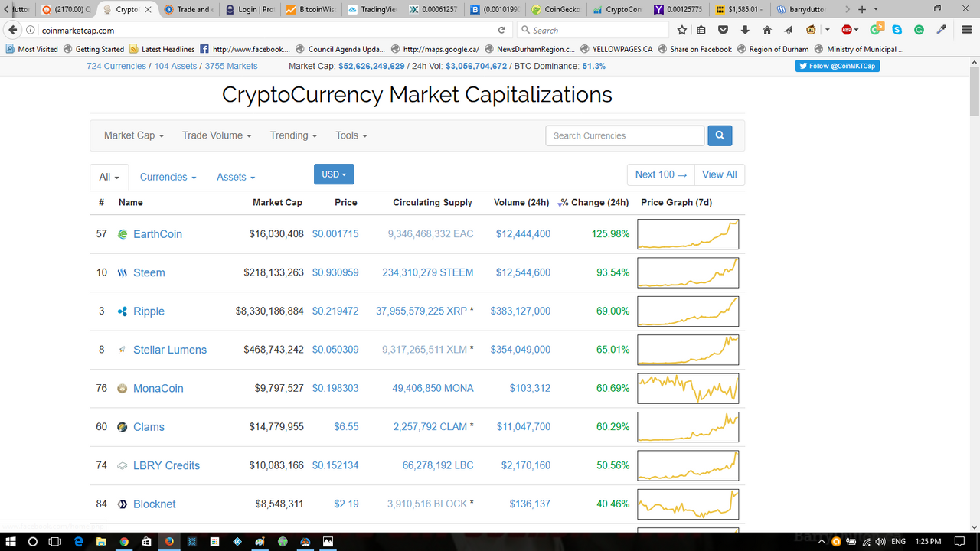
Task: Click the MonaCoin logo icon
Action: 122,389
